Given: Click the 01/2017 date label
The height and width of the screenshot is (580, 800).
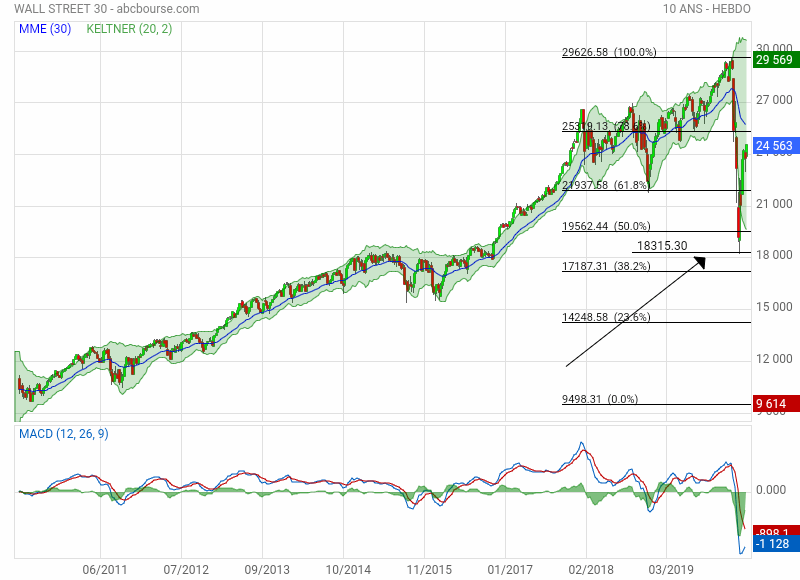Looking at the screenshot, I should [x=510, y=570].
